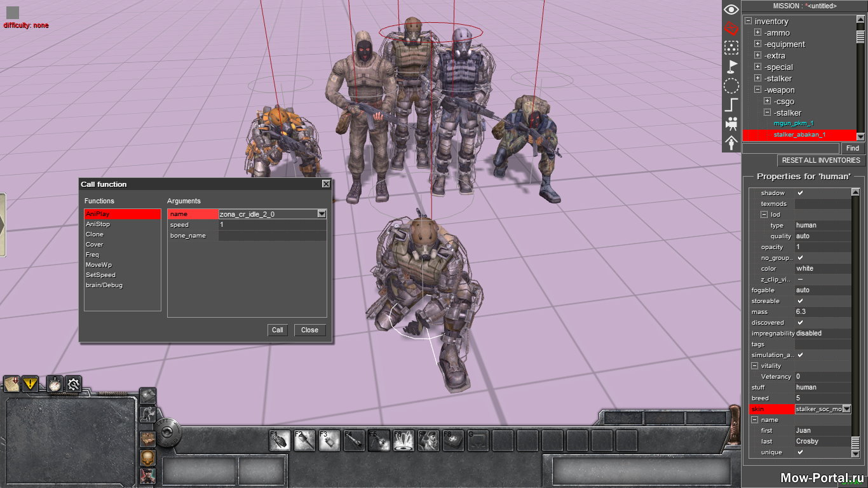Toggle the unique name checkbox
The width and height of the screenshot is (868, 488).
coord(800,452)
